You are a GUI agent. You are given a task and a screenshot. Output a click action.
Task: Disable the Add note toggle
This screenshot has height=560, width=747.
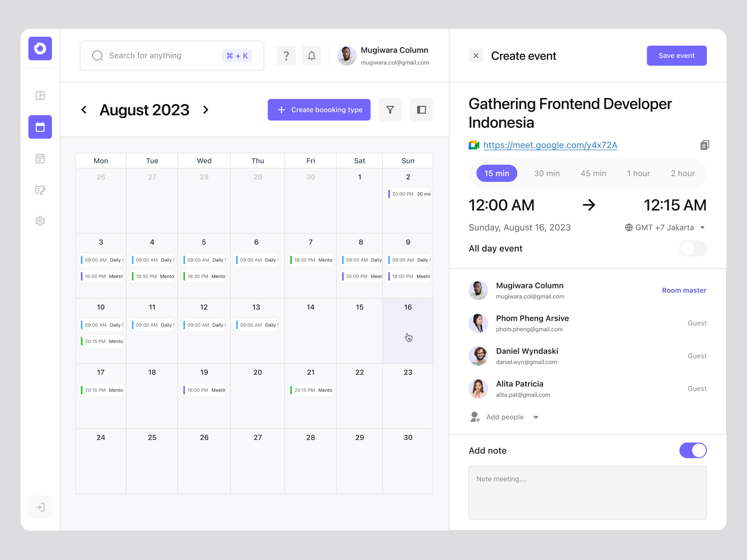click(693, 450)
